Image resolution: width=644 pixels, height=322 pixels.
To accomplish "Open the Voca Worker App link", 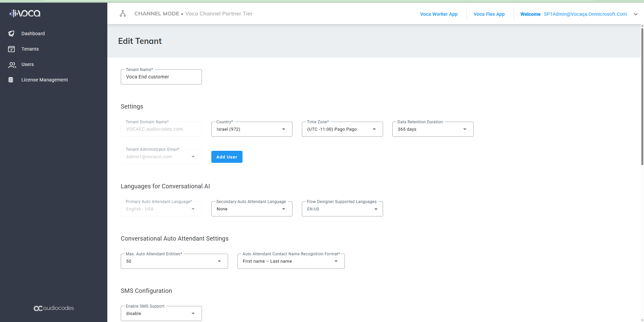I will coord(439,14).
